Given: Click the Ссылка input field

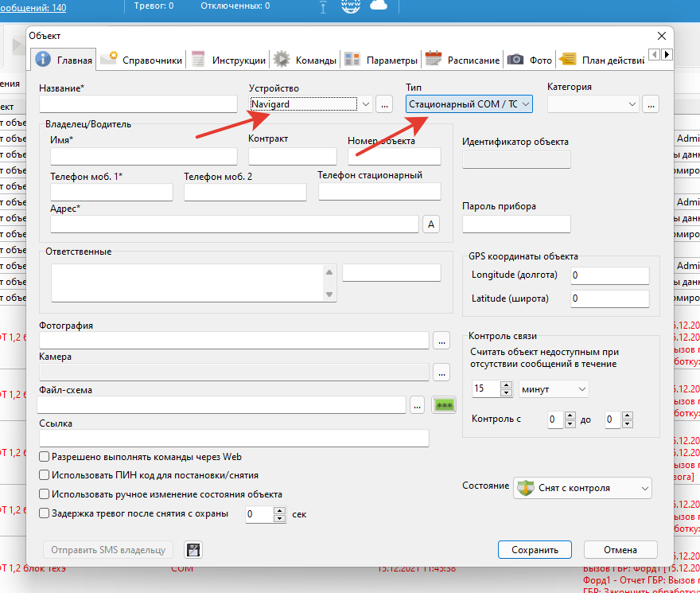Looking at the screenshot, I should [234, 438].
